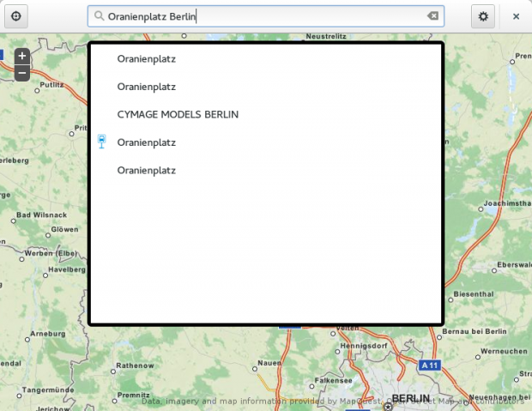The height and width of the screenshot is (411, 532).
Task: Click the Rathenow town label
Action: (135, 366)
